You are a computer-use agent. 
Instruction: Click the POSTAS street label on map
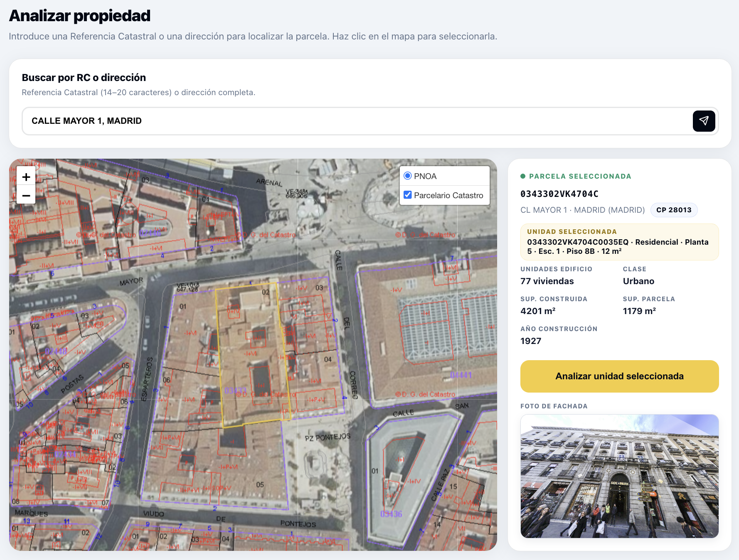pyautogui.click(x=72, y=384)
